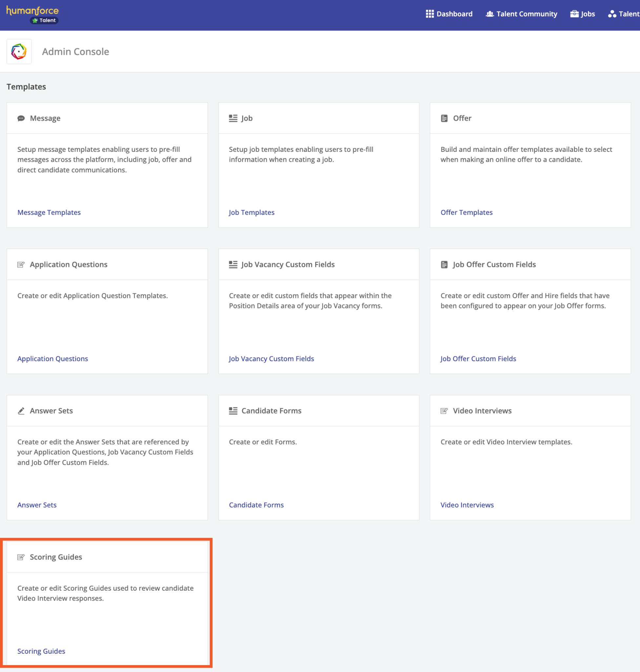The width and height of the screenshot is (640, 672).
Task: Click the colorful Admin Console logo icon
Action: click(x=19, y=51)
